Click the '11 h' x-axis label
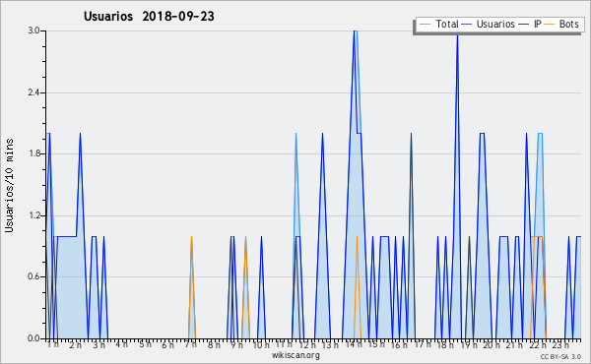 (284, 344)
